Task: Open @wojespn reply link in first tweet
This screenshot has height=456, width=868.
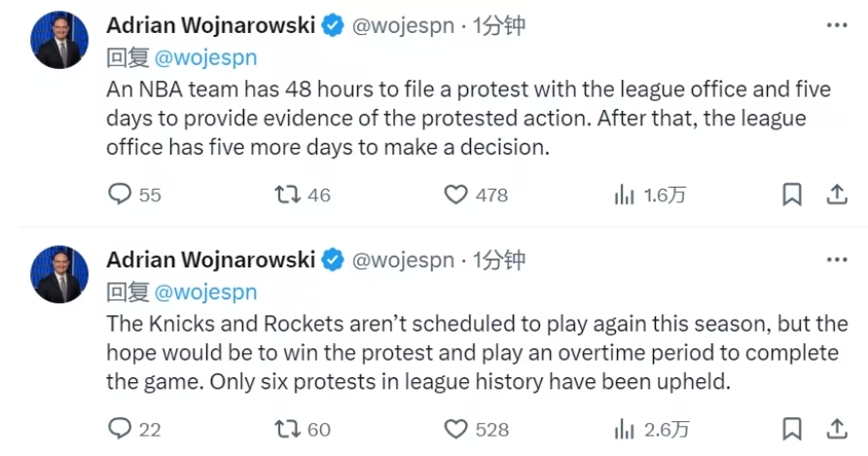Action: pyautogui.click(x=205, y=57)
